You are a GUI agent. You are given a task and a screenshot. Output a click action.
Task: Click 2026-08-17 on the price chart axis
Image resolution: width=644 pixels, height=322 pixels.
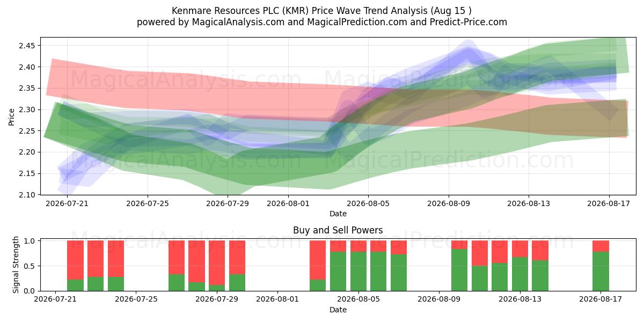609,203
